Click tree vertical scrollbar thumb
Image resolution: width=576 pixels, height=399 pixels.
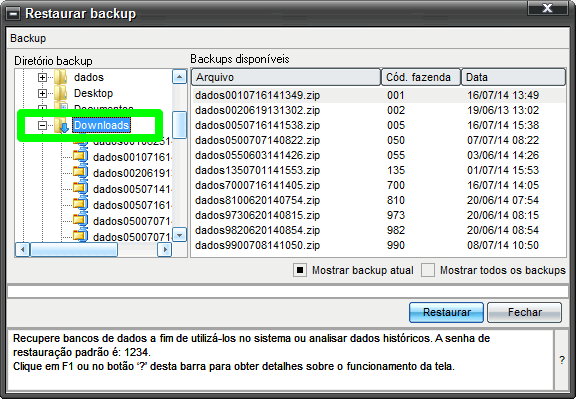(x=179, y=125)
